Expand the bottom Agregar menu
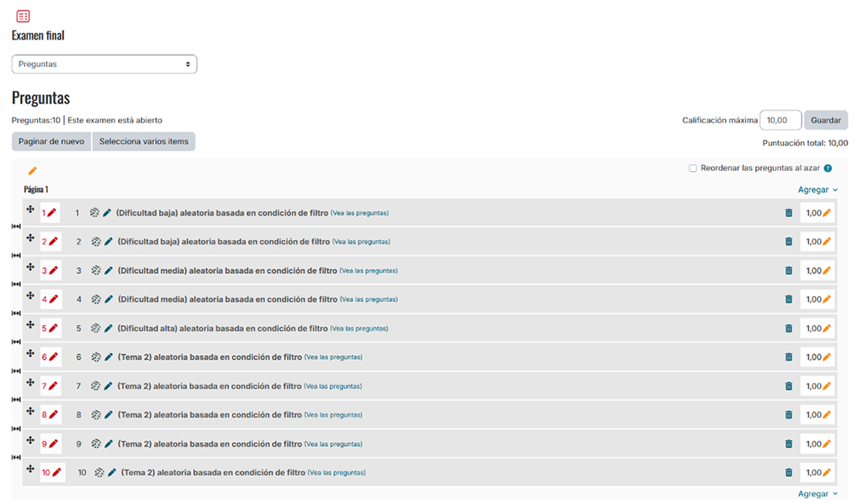 pyautogui.click(x=817, y=494)
